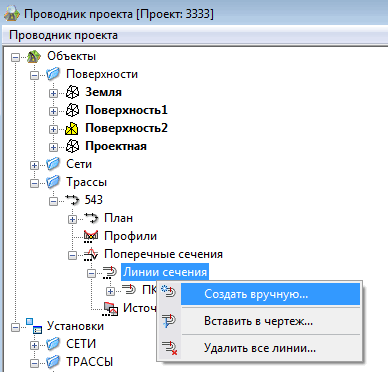Click the title bar application icon
Image resolution: width=388 pixels, height=372 pixels.
click(12, 14)
